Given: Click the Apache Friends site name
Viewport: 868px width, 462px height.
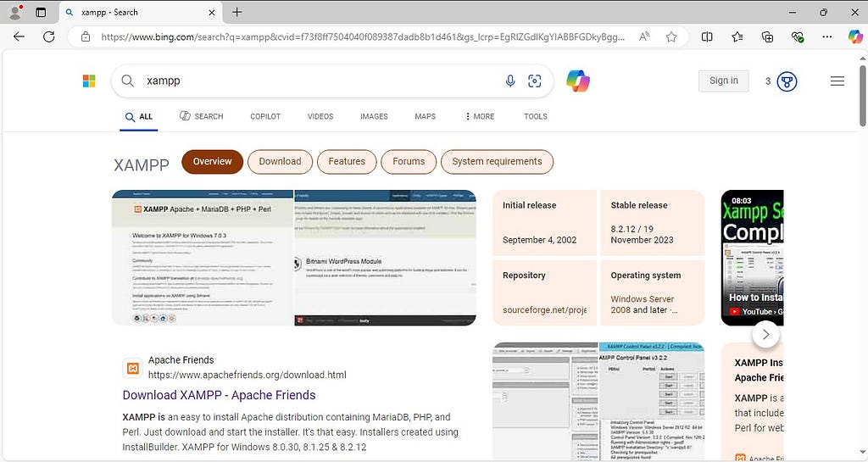Looking at the screenshot, I should [181, 359].
